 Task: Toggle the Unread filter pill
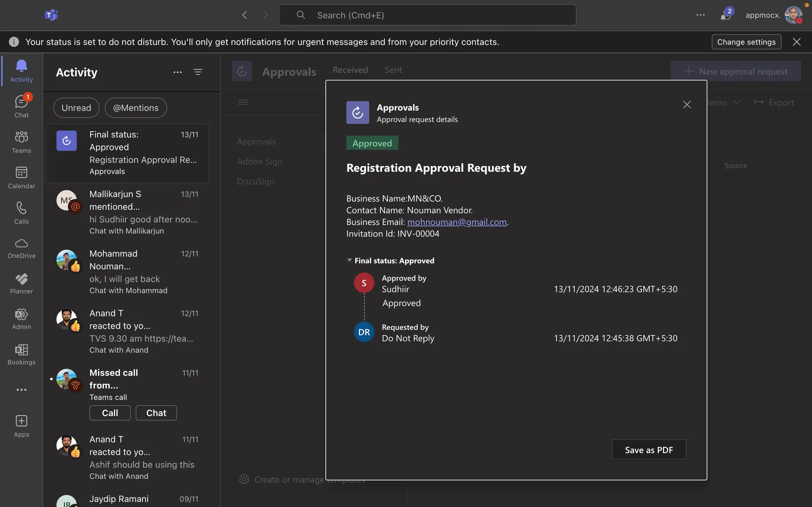(76, 108)
